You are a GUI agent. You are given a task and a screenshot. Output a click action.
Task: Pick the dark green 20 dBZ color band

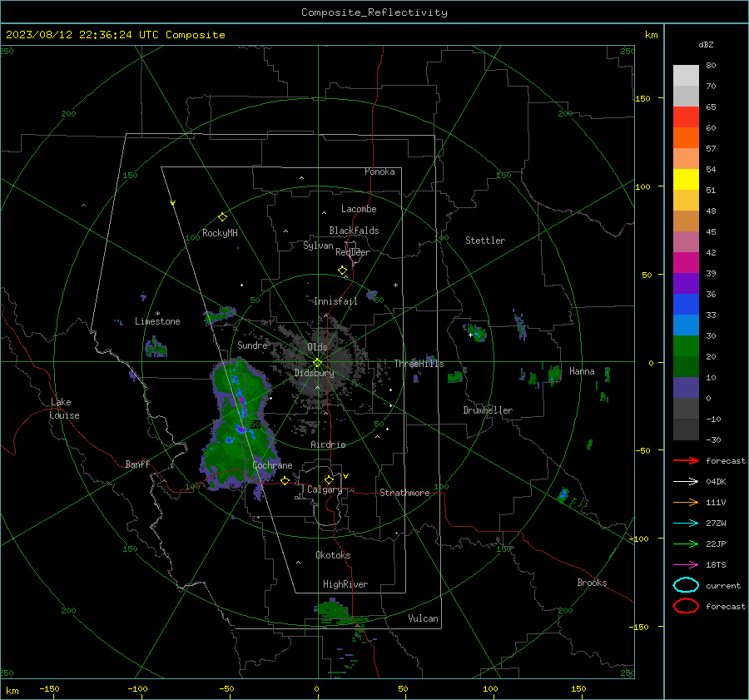pyautogui.click(x=686, y=366)
